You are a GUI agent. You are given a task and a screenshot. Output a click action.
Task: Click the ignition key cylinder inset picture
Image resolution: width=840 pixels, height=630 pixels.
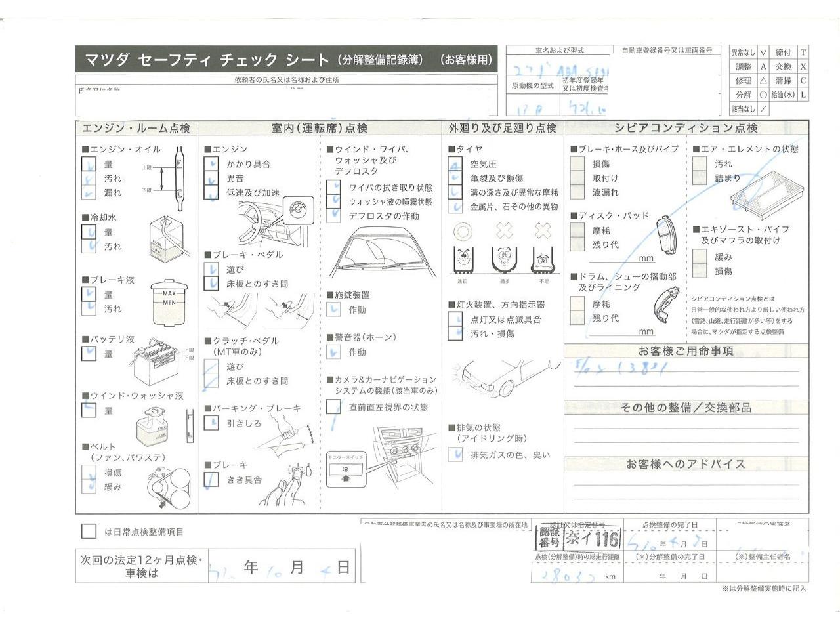click(297, 211)
